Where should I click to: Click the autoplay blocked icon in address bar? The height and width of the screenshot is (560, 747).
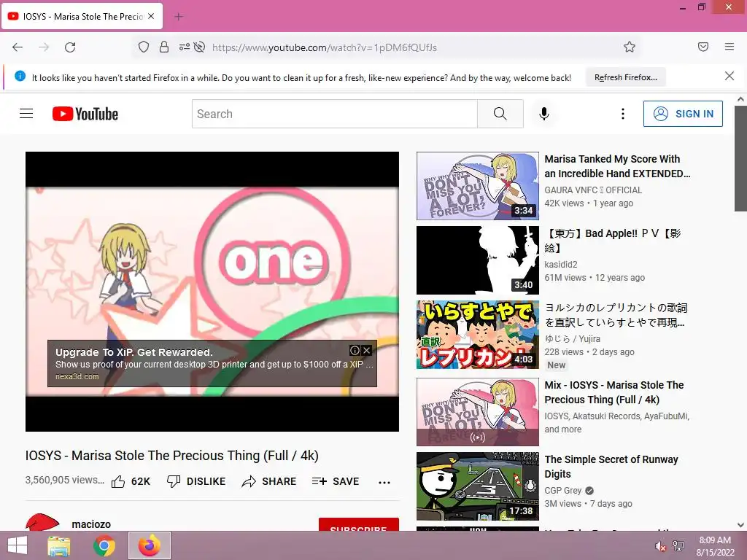(200, 47)
